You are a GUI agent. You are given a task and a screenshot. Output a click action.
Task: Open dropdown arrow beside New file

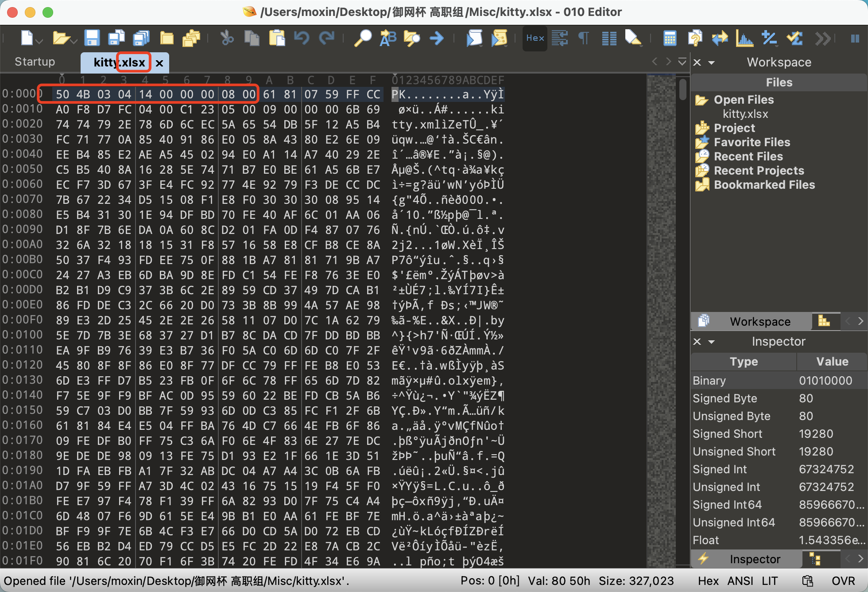[39, 41]
